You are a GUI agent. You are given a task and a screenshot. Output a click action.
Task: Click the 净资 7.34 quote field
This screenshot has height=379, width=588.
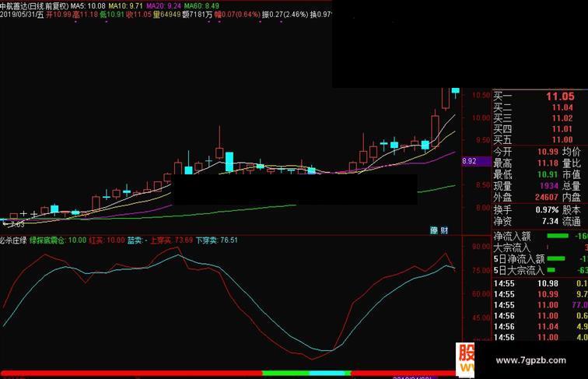[x=526, y=221]
